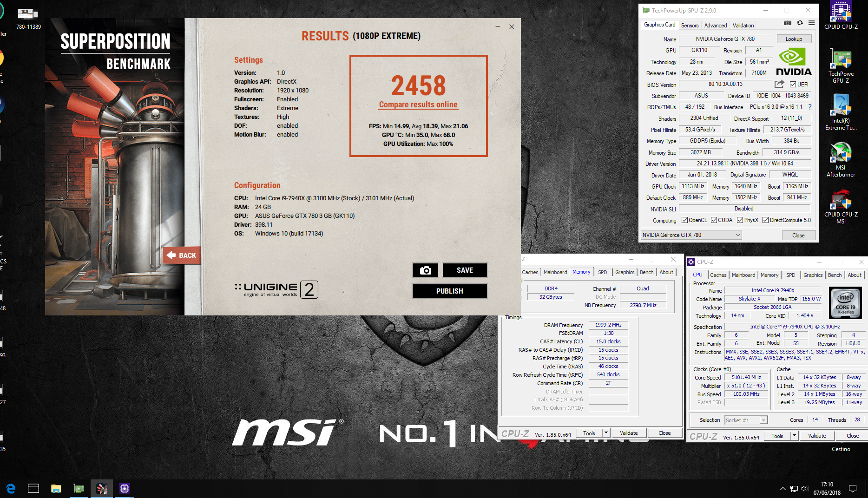Viewport: 868px width, 498px height.
Task: Click Validate in the right CPU-Z window
Action: (817, 436)
